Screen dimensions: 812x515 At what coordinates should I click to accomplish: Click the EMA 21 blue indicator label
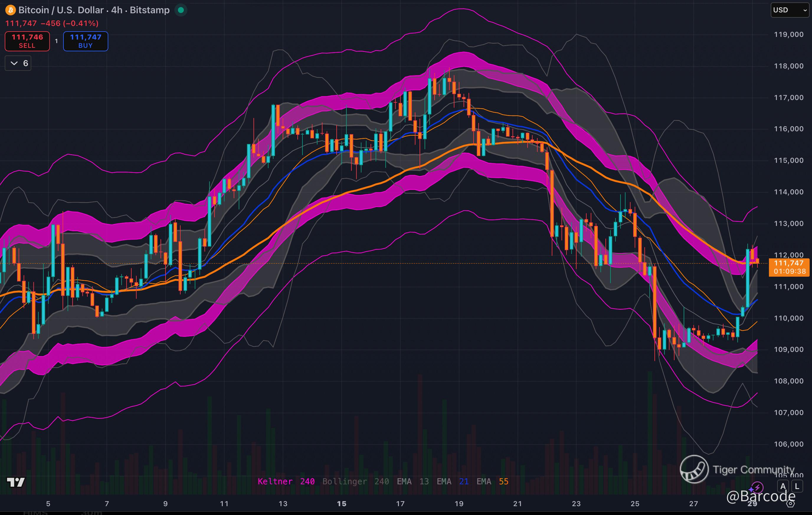tap(453, 481)
